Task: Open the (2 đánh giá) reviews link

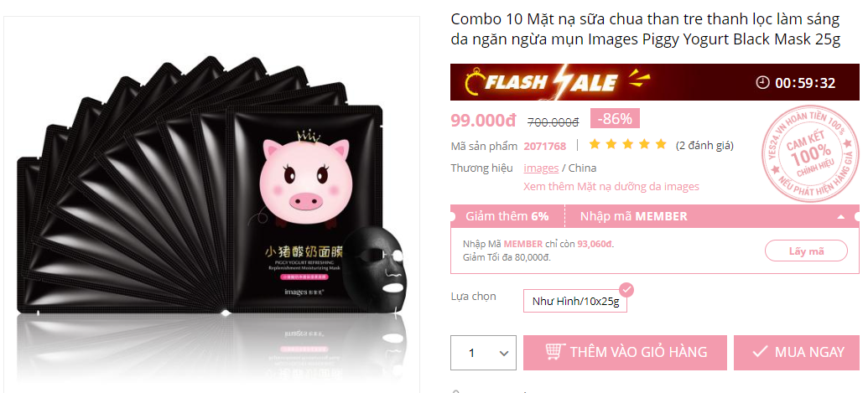Action: (704, 145)
